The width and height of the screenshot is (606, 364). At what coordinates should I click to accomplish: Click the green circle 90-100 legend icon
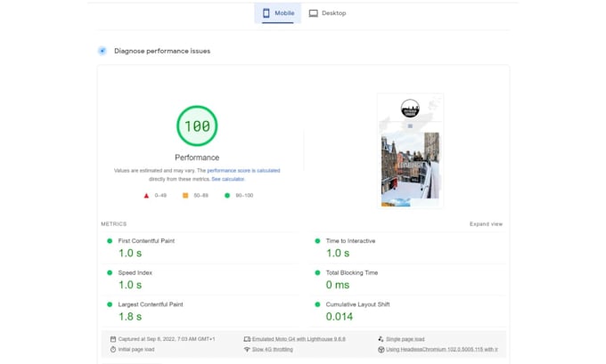227,196
